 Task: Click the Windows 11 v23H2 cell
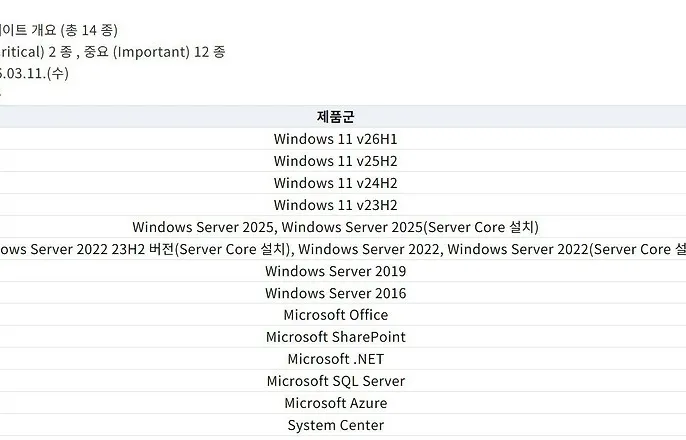click(336, 205)
